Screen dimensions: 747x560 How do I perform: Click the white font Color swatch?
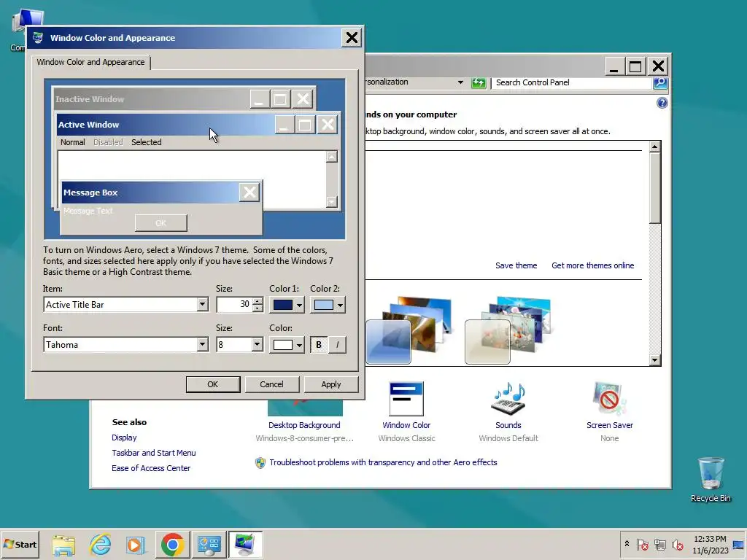tap(282, 345)
